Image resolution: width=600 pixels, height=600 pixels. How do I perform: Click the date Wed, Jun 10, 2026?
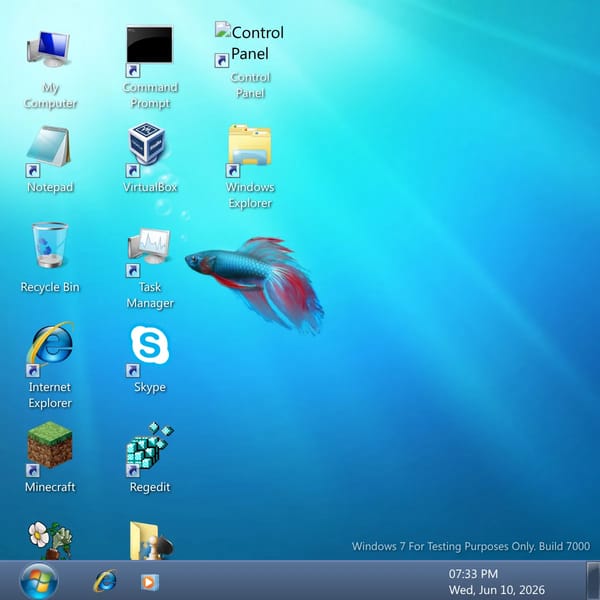point(496,589)
